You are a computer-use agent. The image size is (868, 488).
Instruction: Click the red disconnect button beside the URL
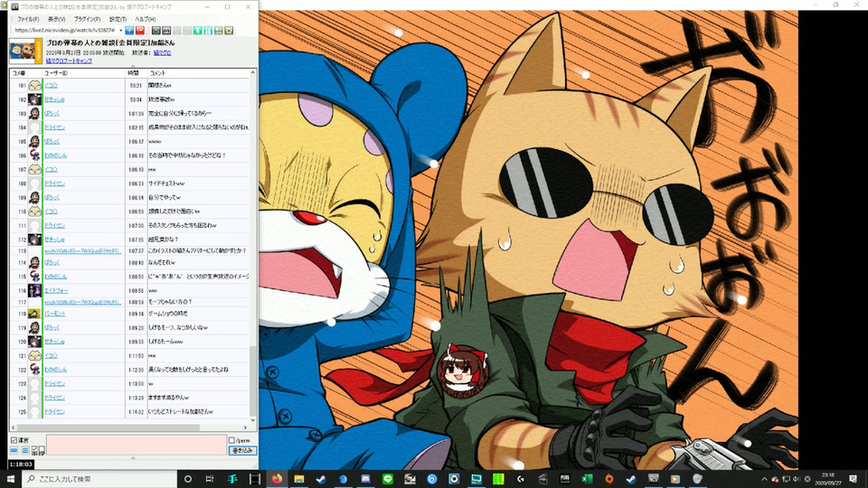(140, 31)
